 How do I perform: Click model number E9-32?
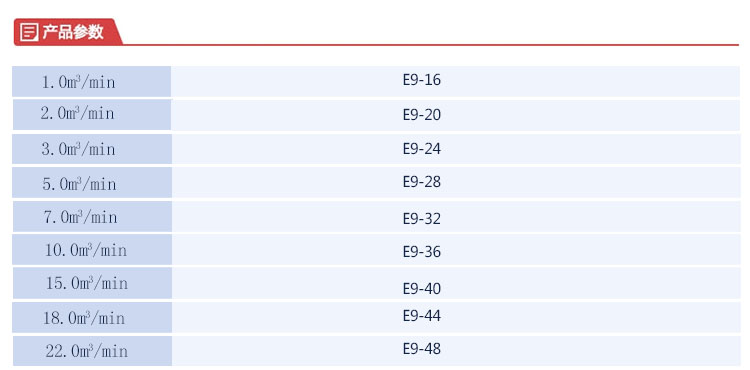[421, 219]
